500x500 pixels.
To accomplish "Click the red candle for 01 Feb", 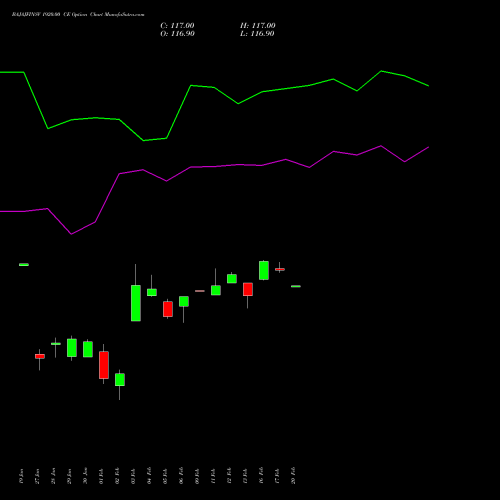I will coord(104,365).
